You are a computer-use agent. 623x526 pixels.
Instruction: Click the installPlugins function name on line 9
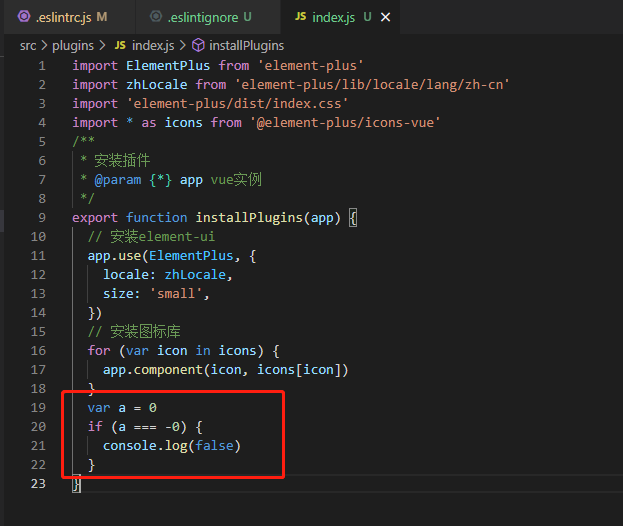[x=249, y=218]
